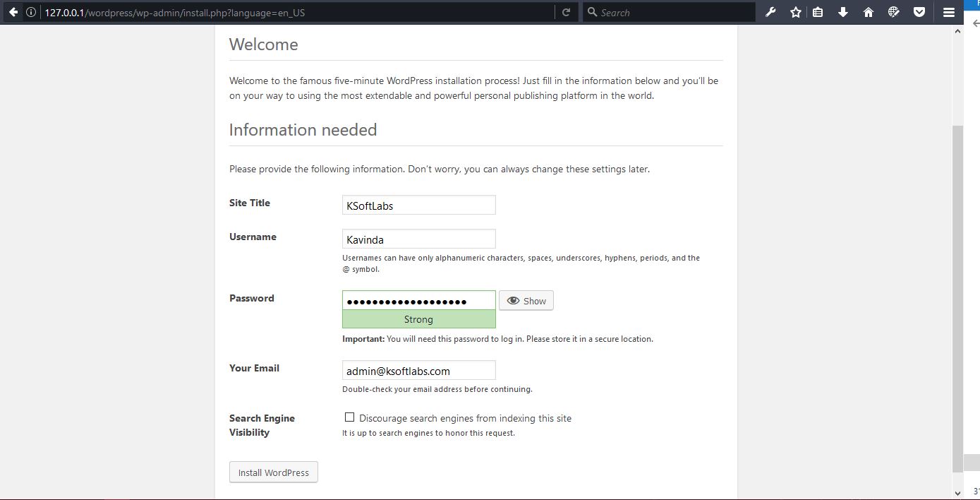This screenshot has width=980, height=500.
Task: Click the search magnifier icon
Action: tap(593, 12)
